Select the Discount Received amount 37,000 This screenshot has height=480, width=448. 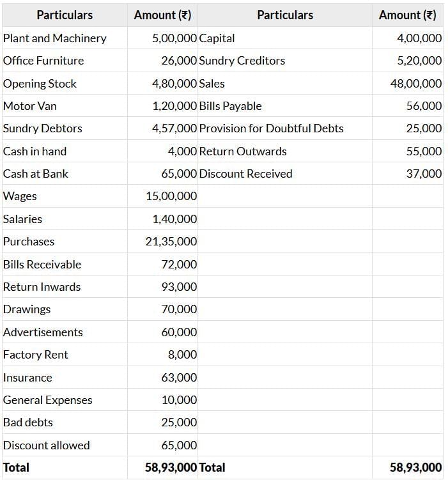(x=424, y=174)
